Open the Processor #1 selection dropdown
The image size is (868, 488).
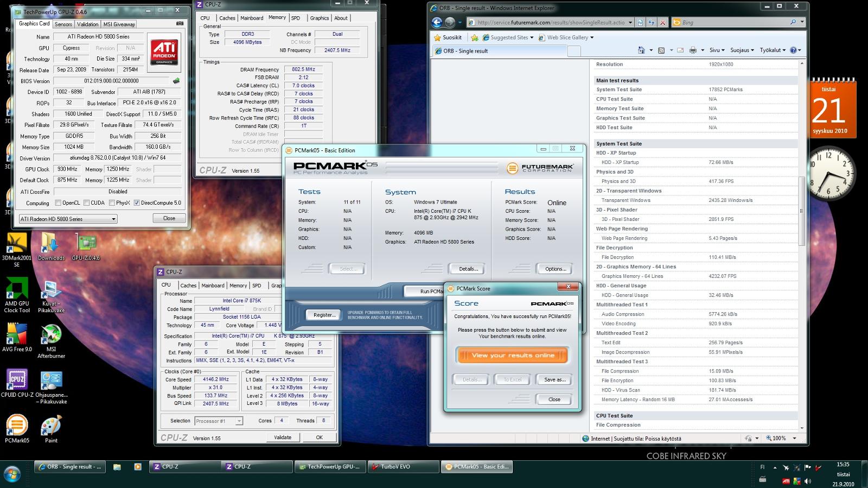(219, 421)
